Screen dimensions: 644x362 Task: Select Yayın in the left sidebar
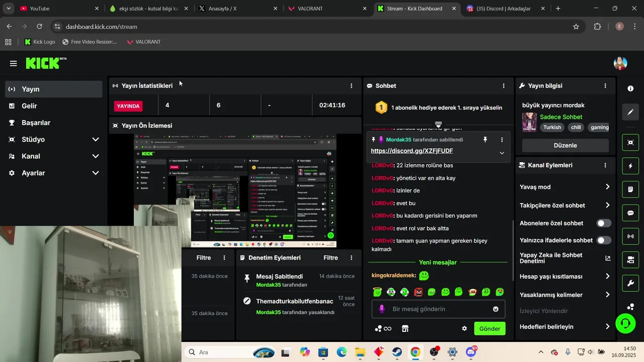[x=54, y=89]
